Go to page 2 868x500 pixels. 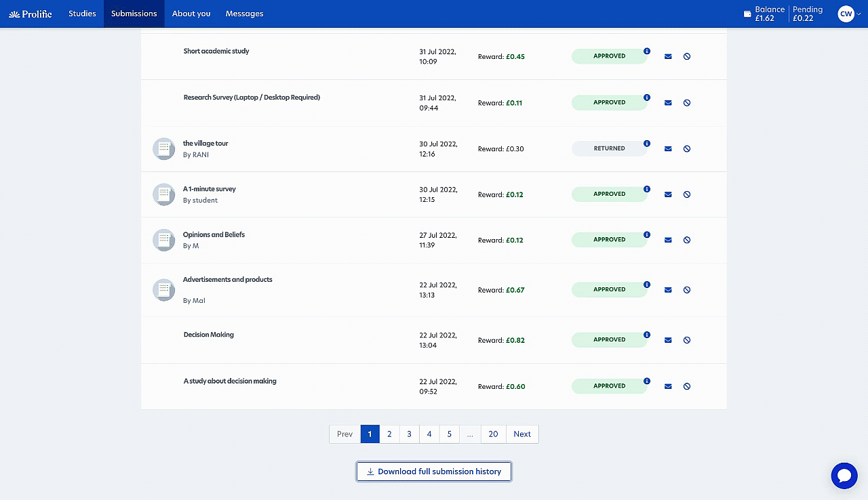pyautogui.click(x=389, y=434)
